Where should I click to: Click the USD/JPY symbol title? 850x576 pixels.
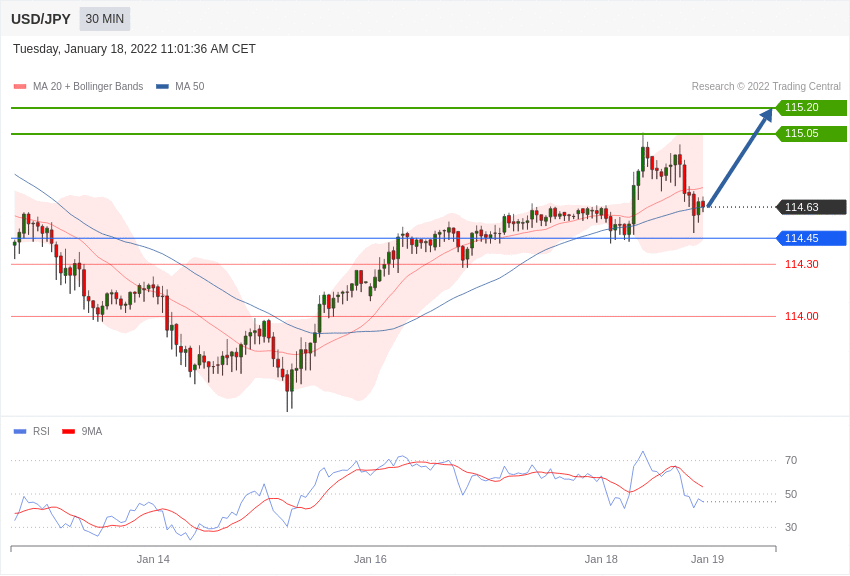click(41, 19)
